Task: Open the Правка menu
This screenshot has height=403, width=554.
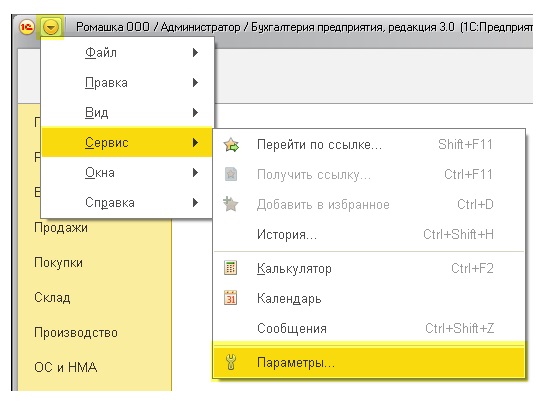Action: 126,83
